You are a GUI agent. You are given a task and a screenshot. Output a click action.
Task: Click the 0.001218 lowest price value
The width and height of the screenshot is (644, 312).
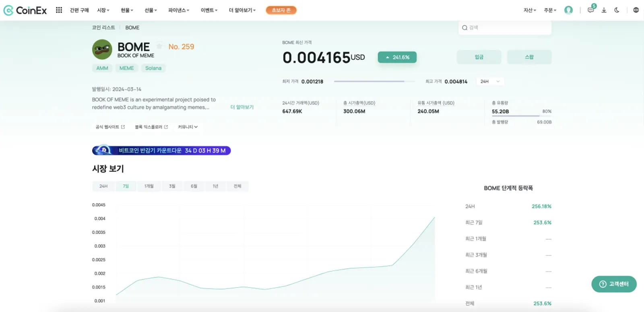[312, 81]
